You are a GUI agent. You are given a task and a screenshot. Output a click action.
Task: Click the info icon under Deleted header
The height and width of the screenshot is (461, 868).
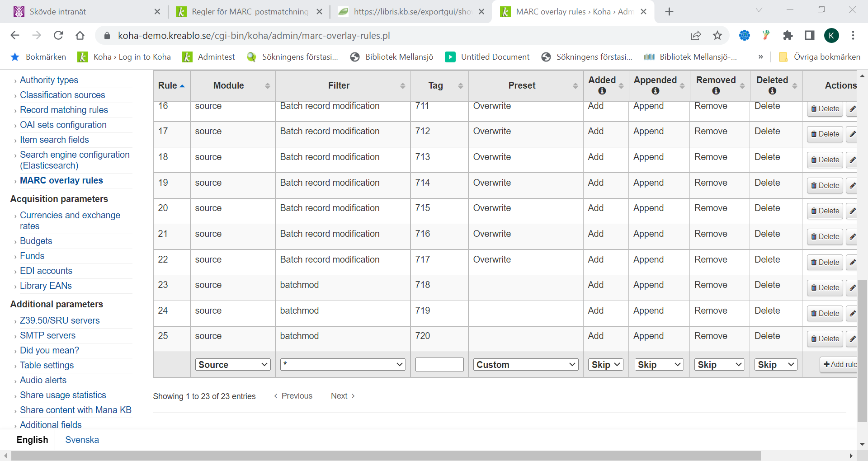[x=772, y=91]
